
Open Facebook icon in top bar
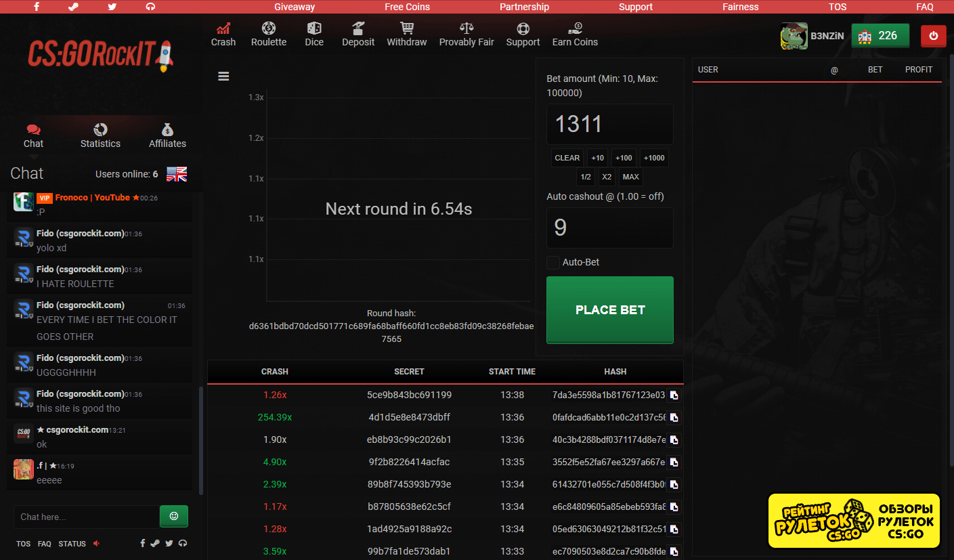click(37, 7)
